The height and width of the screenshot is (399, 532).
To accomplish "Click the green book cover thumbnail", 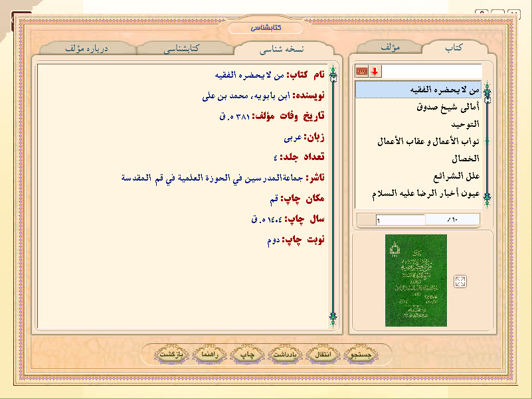I will [x=416, y=281].
